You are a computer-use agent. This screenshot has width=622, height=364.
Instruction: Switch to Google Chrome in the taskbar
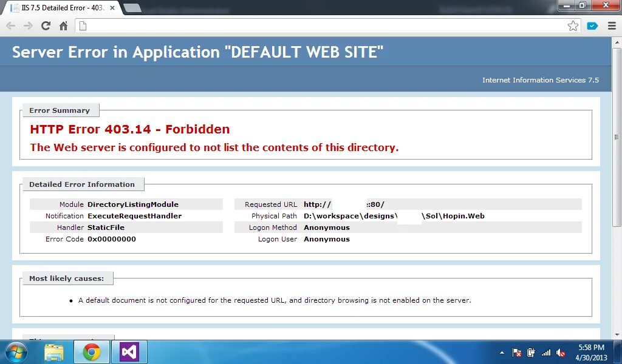[x=92, y=352]
